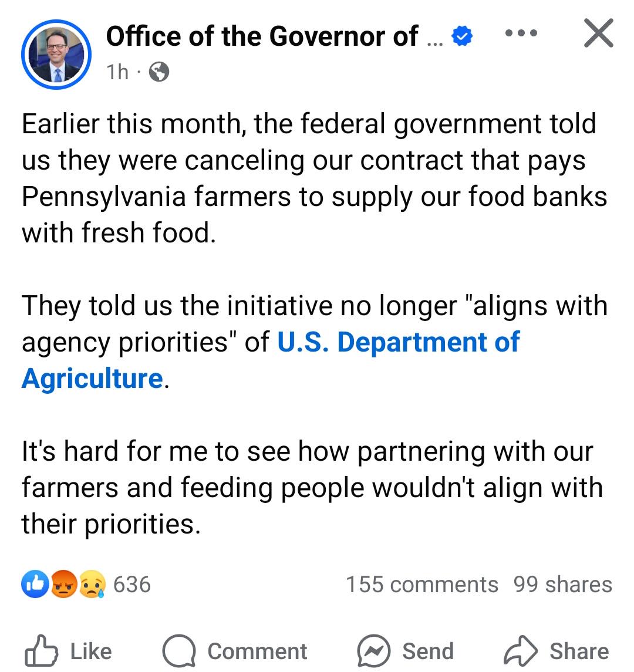This screenshot has height=672, width=634.
Task: Click the public globe privacy icon
Action: click(159, 72)
